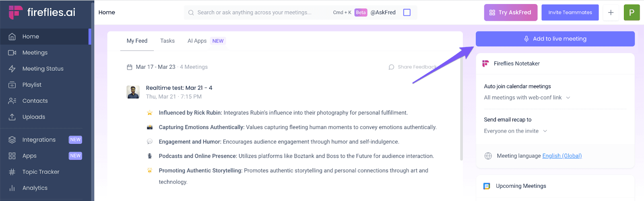Click the Upcoming Meetings heading
This screenshot has width=644, height=201.
coord(521,186)
